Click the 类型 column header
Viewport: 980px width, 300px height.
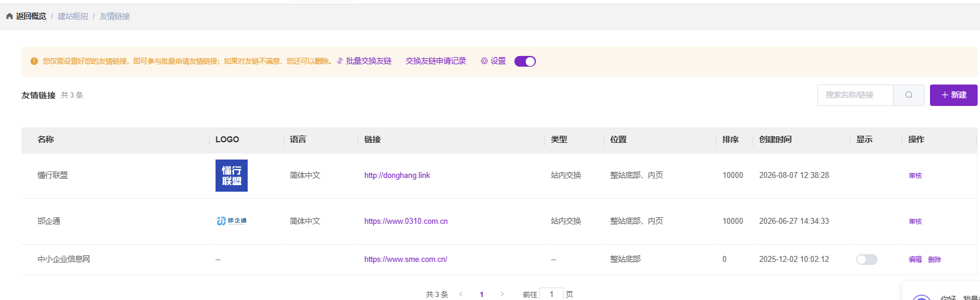click(x=559, y=139)
